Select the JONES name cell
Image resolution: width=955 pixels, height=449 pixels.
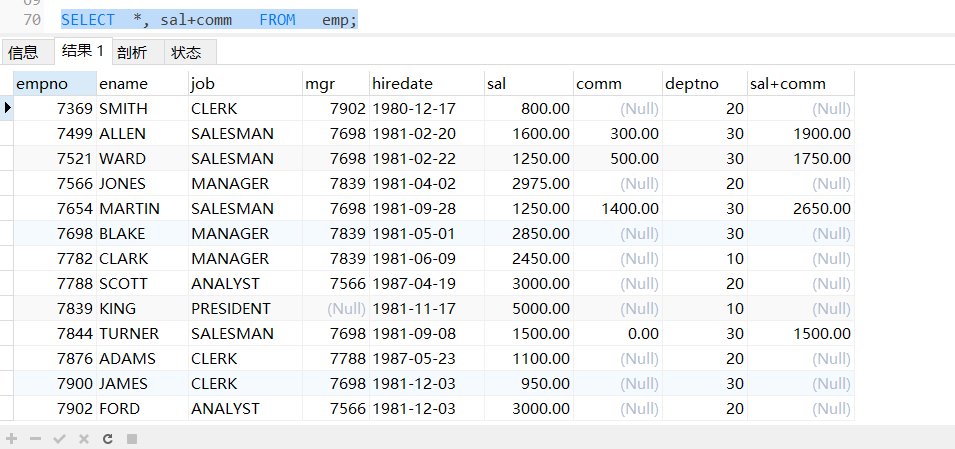(143, 183)
